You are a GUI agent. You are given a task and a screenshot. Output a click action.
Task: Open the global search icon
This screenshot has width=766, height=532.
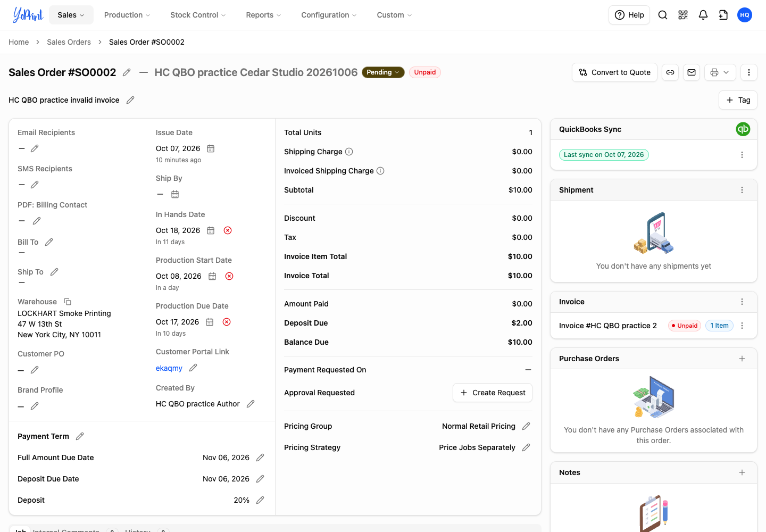point(663,15)
